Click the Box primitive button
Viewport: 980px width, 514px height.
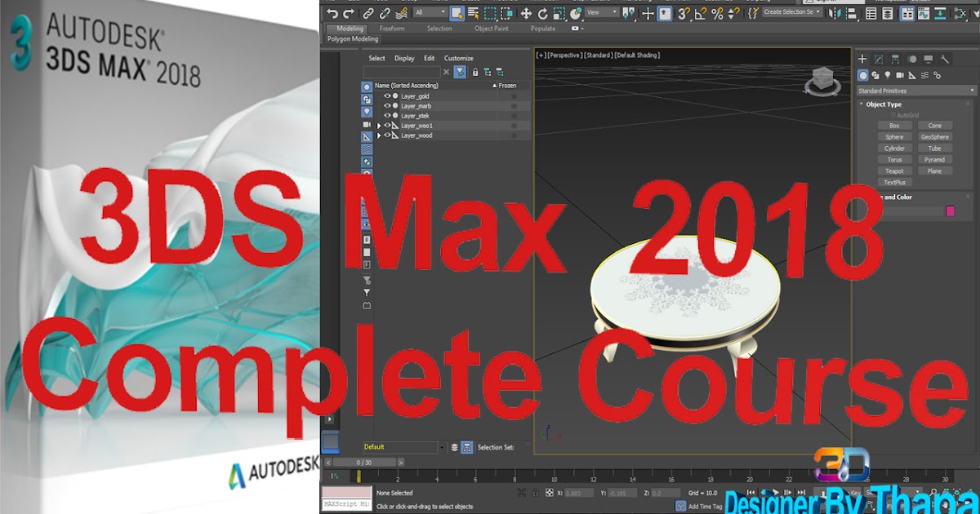tap(894, 126)
